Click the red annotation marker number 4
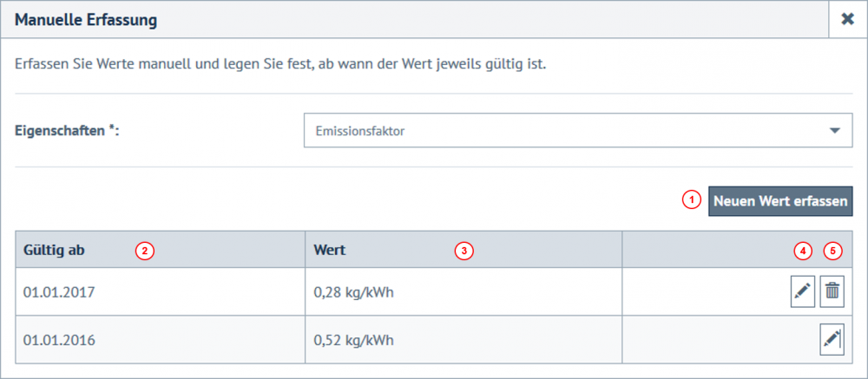This screenshot has width=868, height=379. coord(803,251)
